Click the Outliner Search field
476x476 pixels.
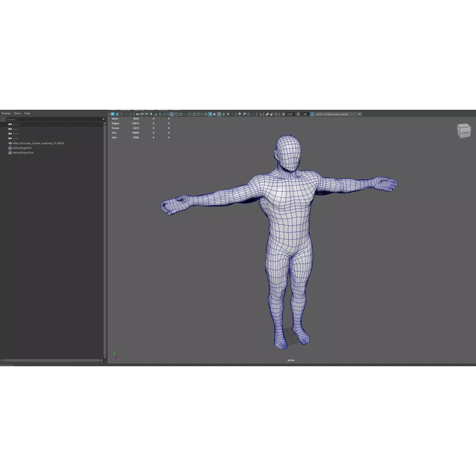(54, 119)
